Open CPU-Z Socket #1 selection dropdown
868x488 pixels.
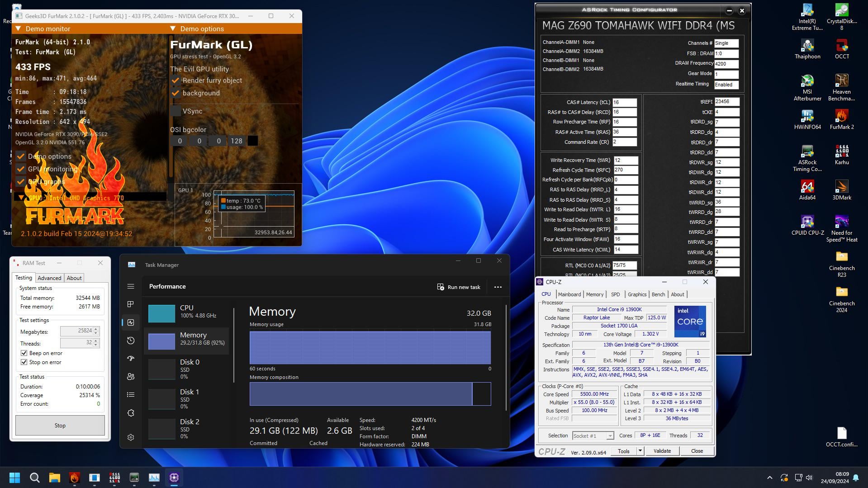[610, 436]
